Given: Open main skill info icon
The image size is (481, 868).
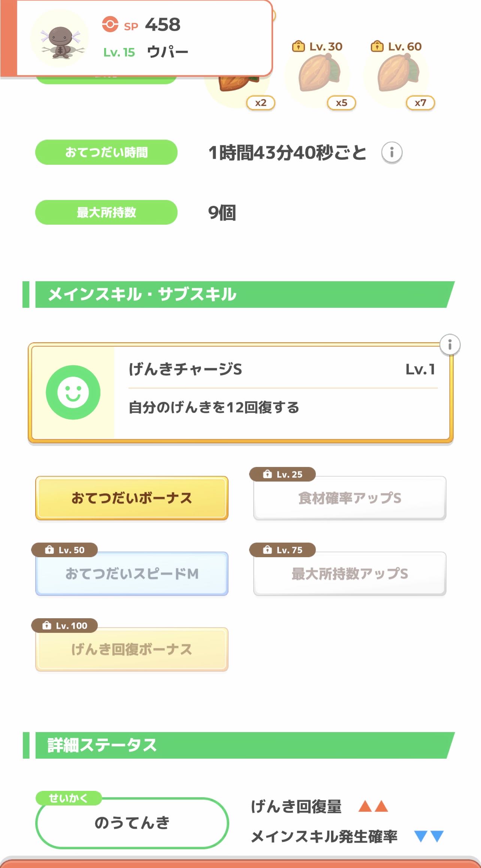Looking at the screenshot, I should (450, 345).
